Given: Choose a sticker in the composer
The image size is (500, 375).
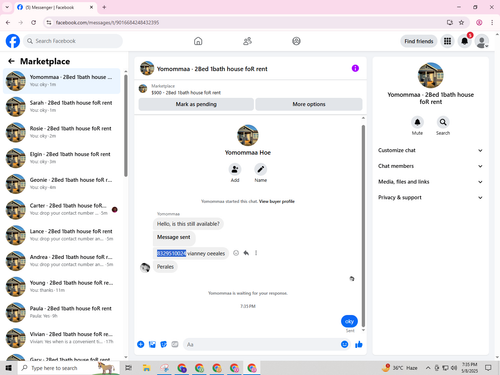Looking at the screenshot, I should pyautogui.click(x=164, y=344).
